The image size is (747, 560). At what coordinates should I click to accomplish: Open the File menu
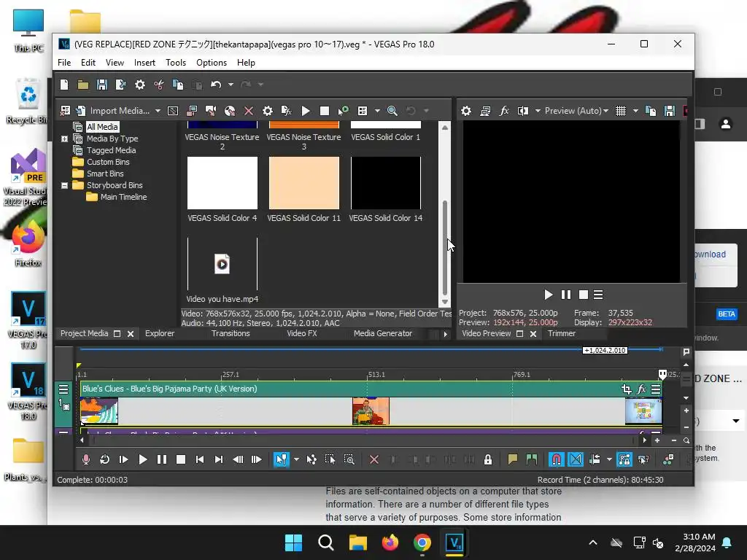[64, 63]
